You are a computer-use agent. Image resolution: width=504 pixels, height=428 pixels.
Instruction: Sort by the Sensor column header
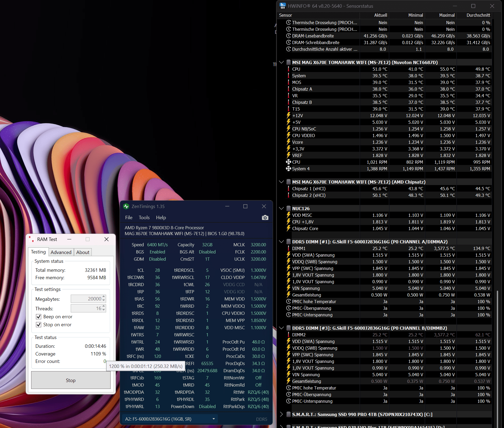pos(318,15)
